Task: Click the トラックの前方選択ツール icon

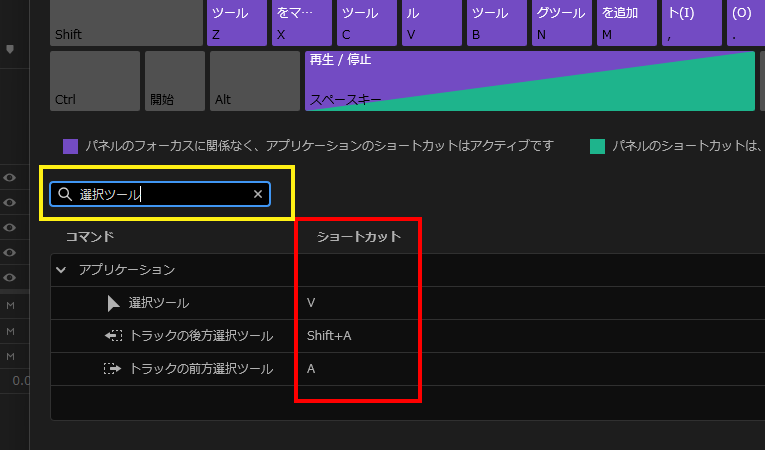Action: [x=113, y=369]
